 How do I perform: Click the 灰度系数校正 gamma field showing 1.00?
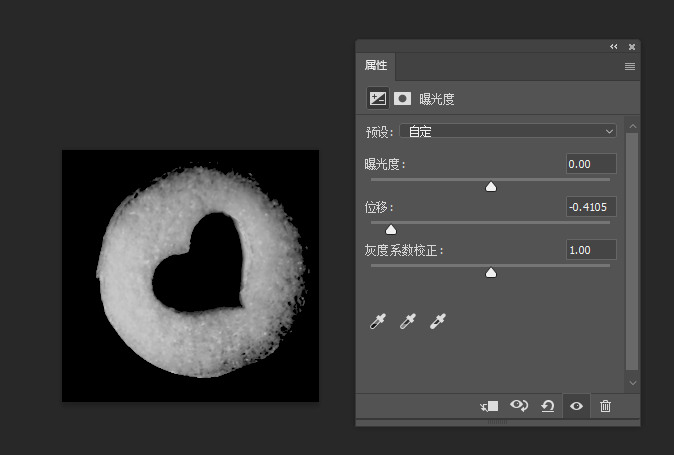click(x=591, y=250)
